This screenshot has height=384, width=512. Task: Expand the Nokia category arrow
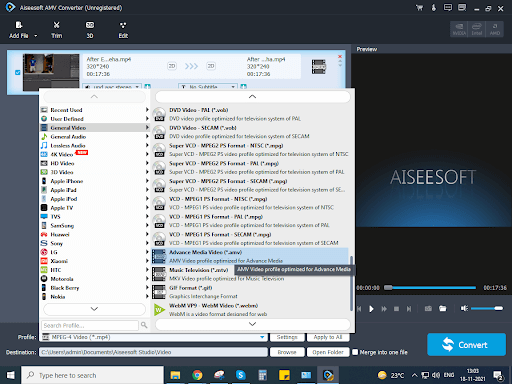pos(147,296)
